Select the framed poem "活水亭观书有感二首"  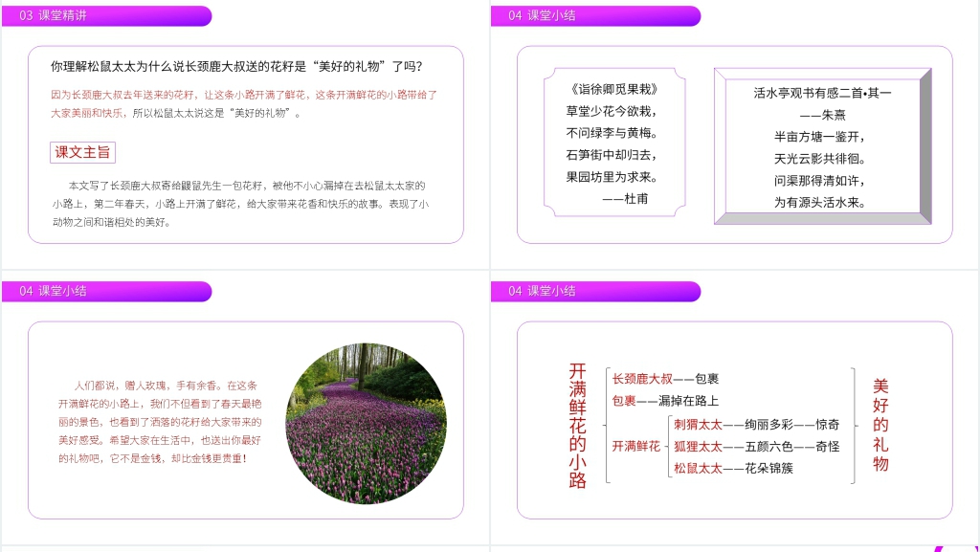click(x=821, y=146)
